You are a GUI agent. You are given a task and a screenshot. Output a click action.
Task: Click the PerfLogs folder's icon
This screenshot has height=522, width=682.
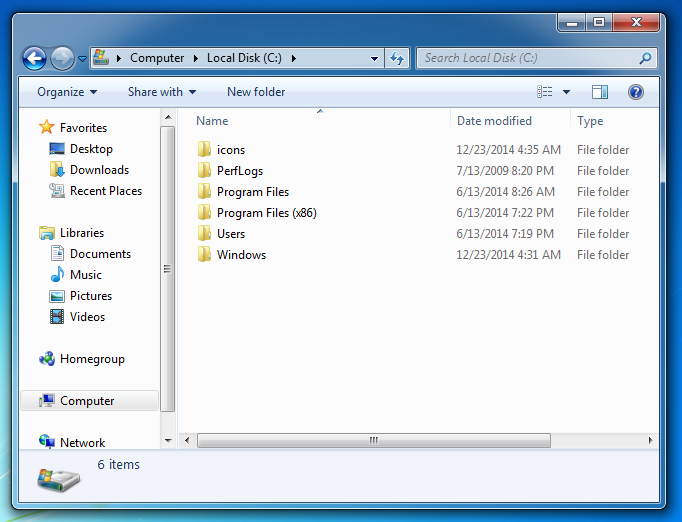pyautogui.click(x=204, y=171)
